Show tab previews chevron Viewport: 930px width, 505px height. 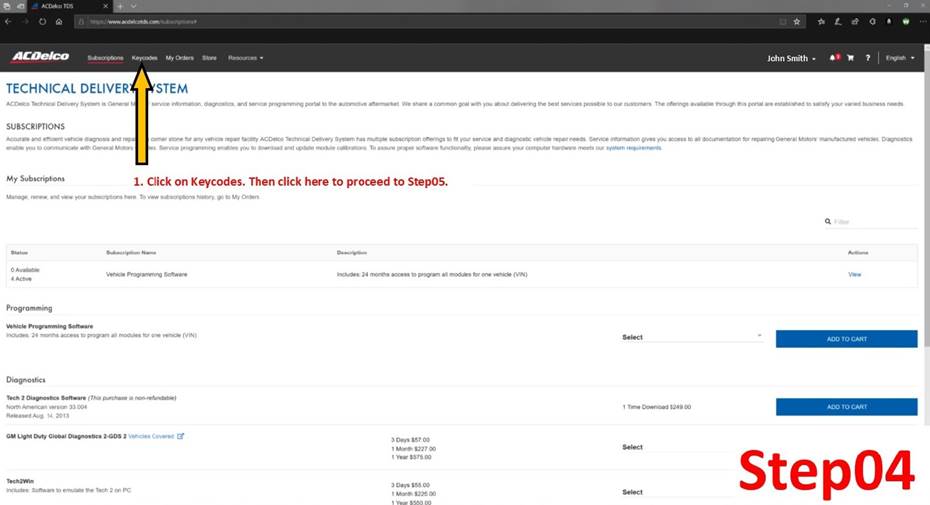coord(133,6)
